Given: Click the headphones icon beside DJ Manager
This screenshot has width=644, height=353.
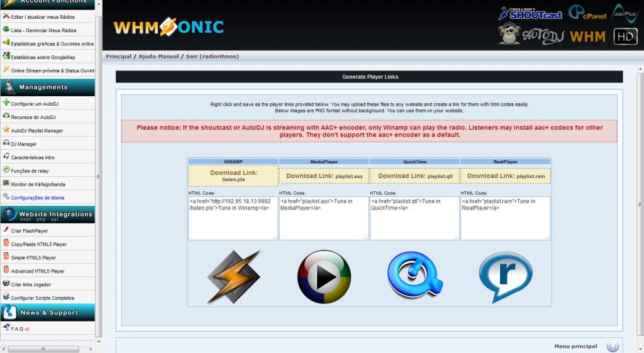Looking at the screenshot, I should point(6,143).
